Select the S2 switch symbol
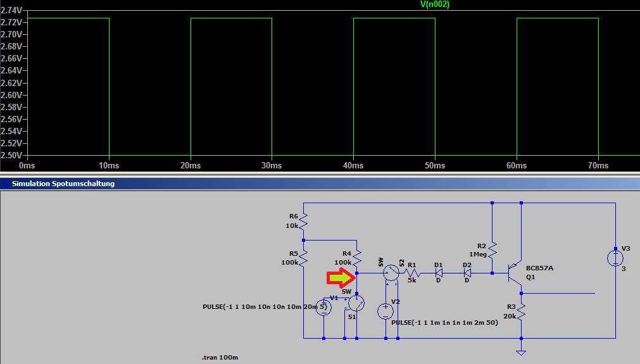Image resolution: width=640 pixels, height=364 pixels. pos(391,273)
